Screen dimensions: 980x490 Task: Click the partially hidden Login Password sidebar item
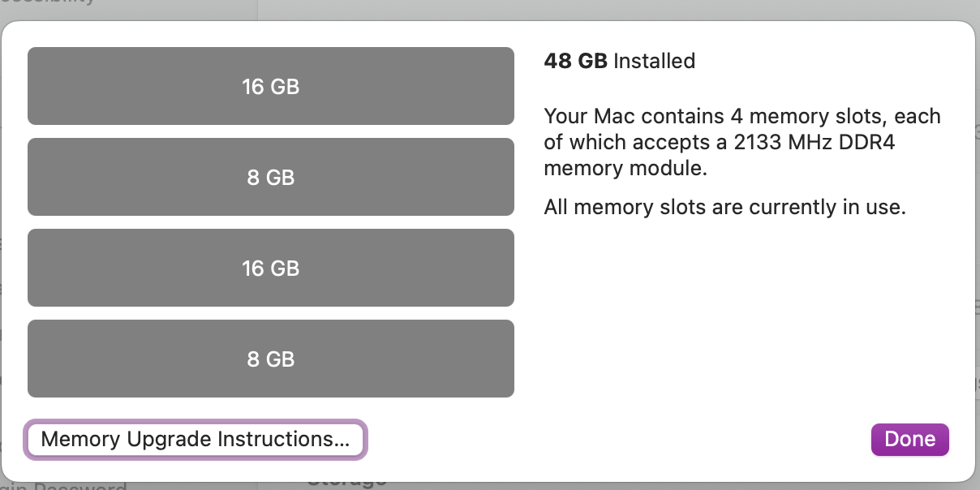(x=65, y=487)
